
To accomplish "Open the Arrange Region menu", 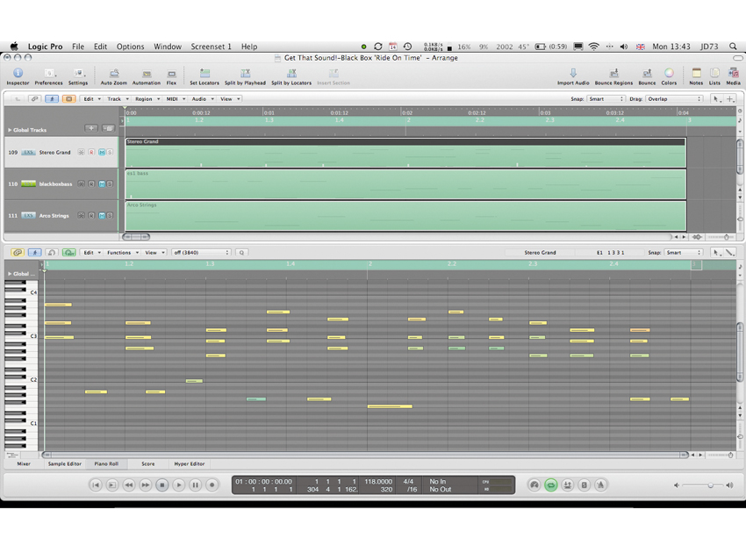I will point(147,99).
